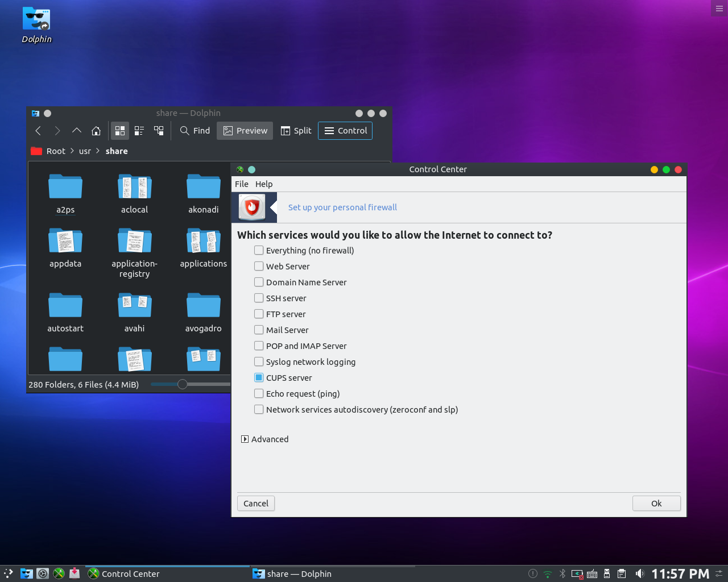Open the clipboard tray icon

(622, 574)
